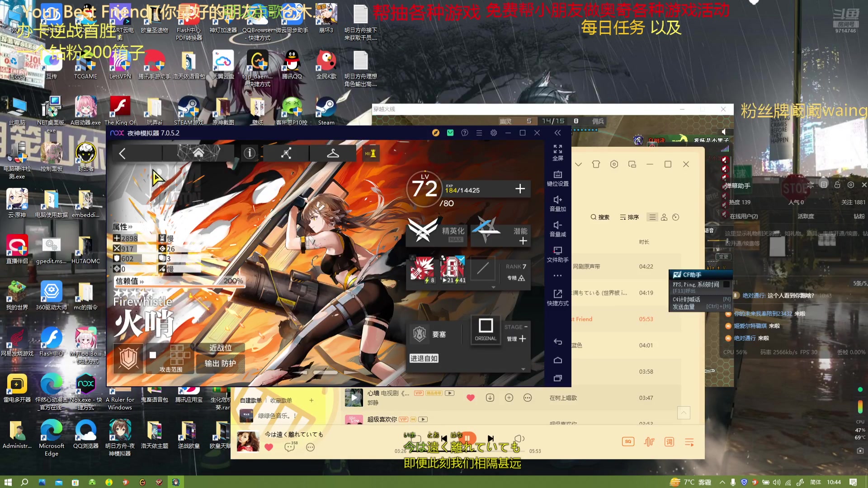Open Nox title bar help question icon

click(465, 133)
